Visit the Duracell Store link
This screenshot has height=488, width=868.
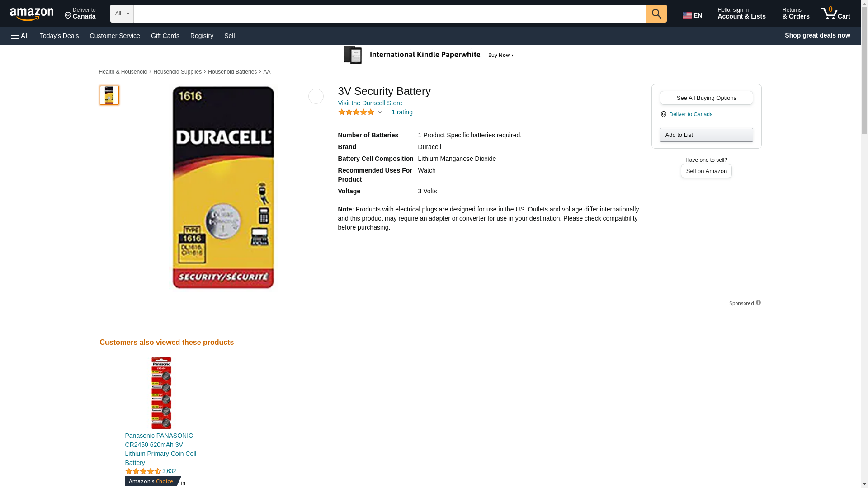click(x=370, y=103)
